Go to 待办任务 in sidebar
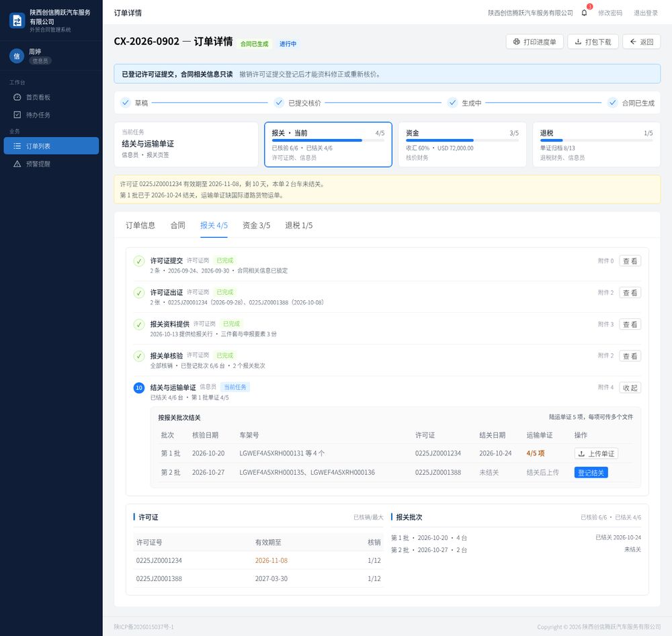 coord(52,115)
